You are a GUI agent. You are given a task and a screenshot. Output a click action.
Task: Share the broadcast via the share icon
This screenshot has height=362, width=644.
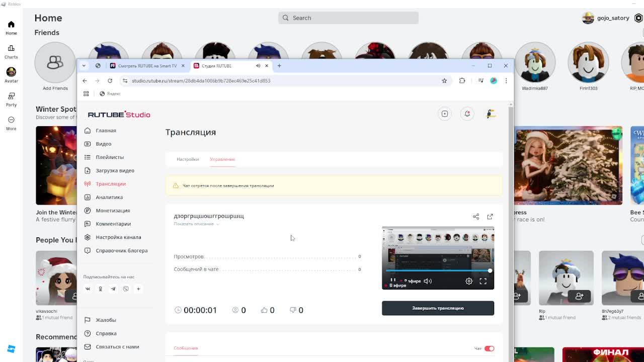click(476, 217)
